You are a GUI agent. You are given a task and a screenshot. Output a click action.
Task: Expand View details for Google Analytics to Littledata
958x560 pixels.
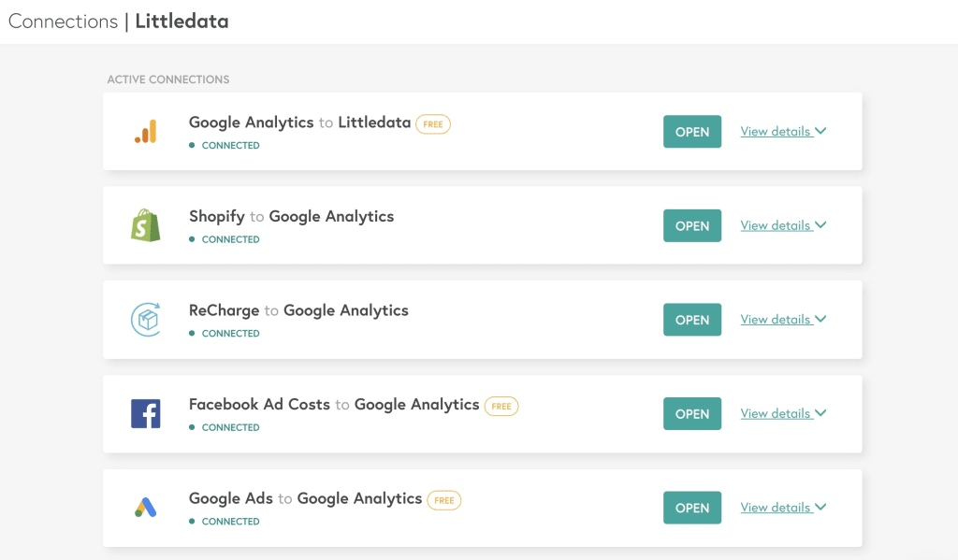783,131
